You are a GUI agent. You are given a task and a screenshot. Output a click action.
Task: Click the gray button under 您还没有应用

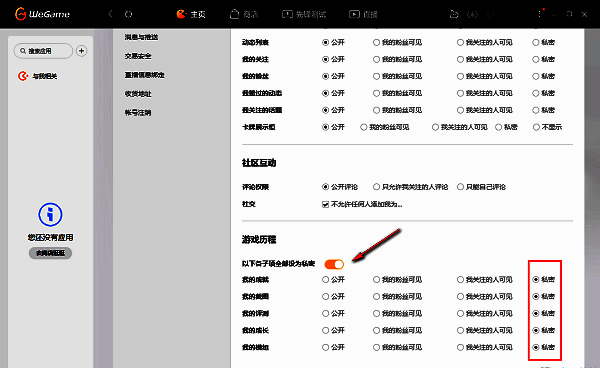click(50, 253)
